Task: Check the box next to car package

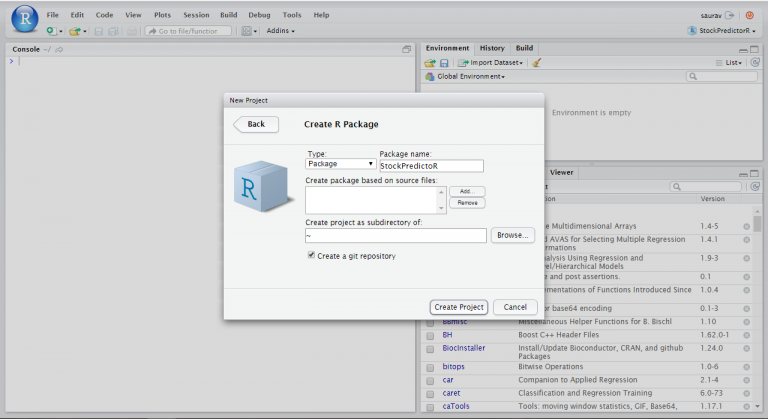Action: (430, 381)
